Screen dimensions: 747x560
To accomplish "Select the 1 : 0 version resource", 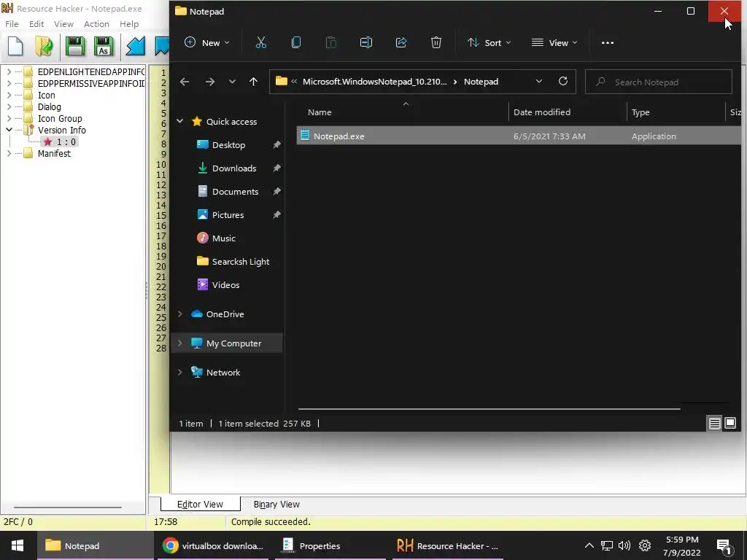I will tap(60, 142).
